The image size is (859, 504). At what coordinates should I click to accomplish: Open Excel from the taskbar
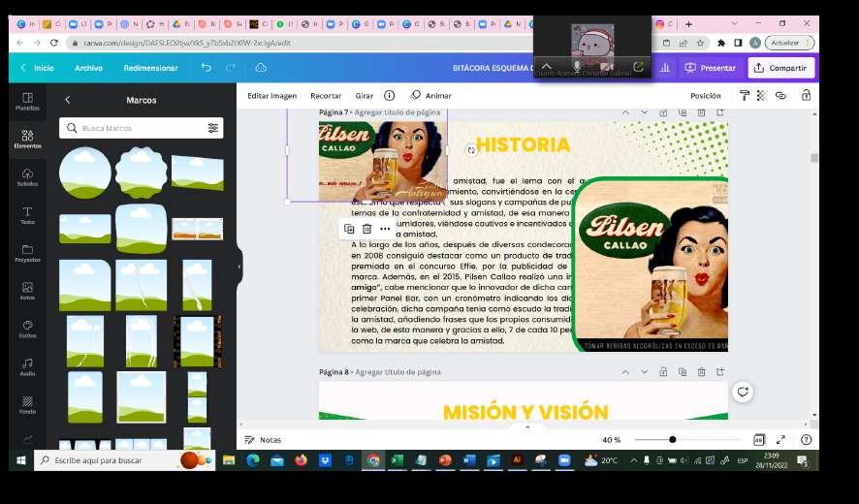pos(397,460)
